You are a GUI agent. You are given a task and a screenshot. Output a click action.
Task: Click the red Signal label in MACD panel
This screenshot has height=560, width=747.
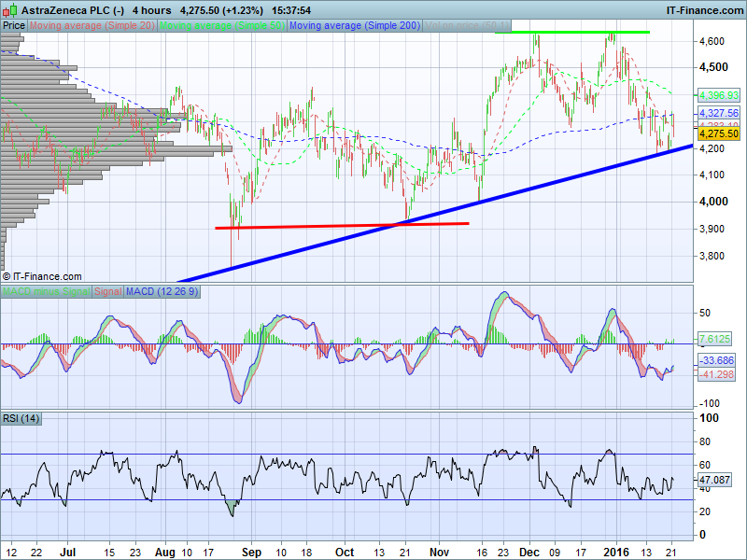(107, 292)
